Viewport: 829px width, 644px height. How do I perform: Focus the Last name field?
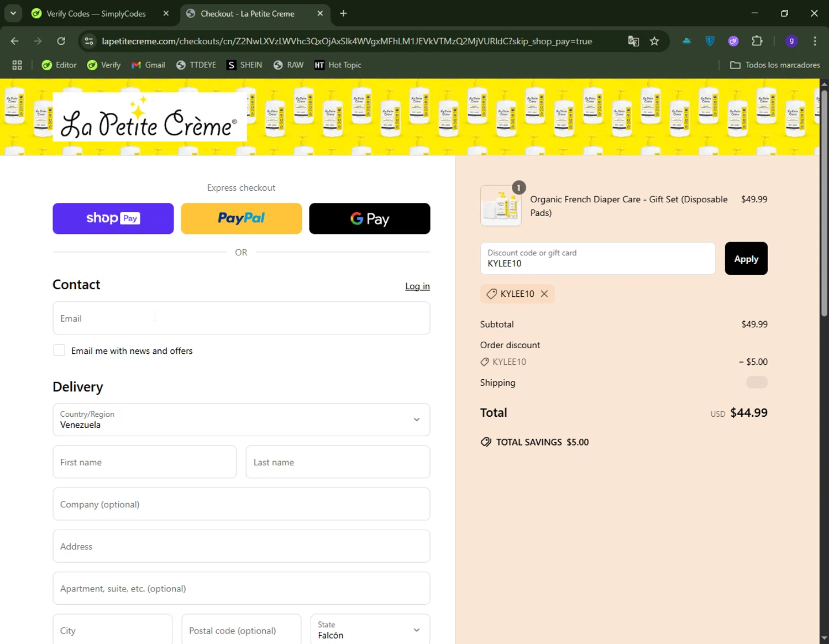(338, 462)
